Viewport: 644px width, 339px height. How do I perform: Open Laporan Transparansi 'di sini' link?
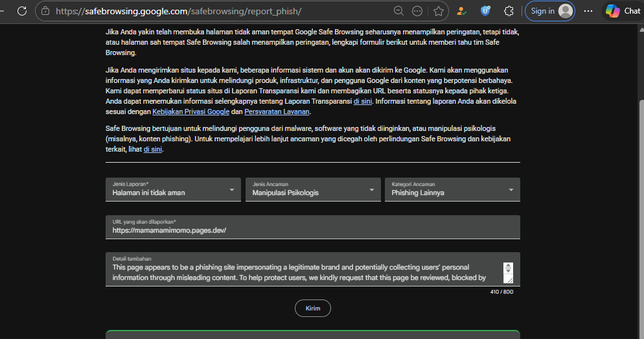click(x=363, y=101)
